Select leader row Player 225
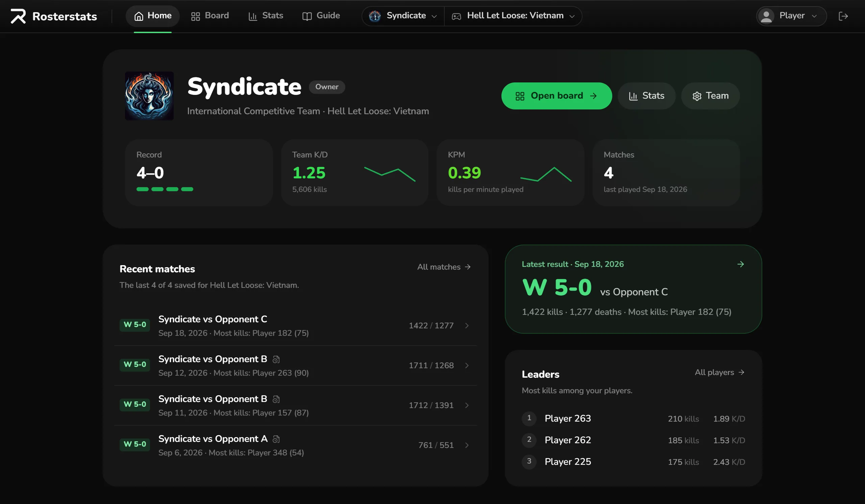Image resolution: width=865 pixels, height=504 pixels. click(x=633, y=461)
